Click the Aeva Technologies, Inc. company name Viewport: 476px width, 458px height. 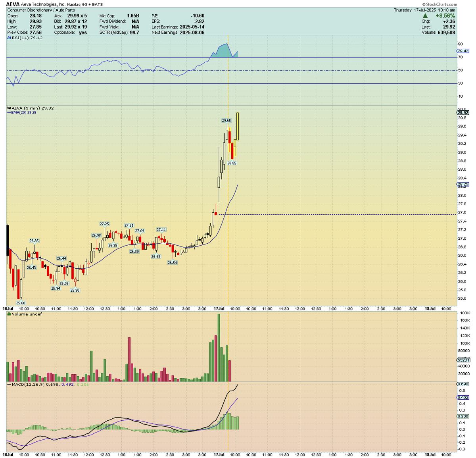(43, 4)
